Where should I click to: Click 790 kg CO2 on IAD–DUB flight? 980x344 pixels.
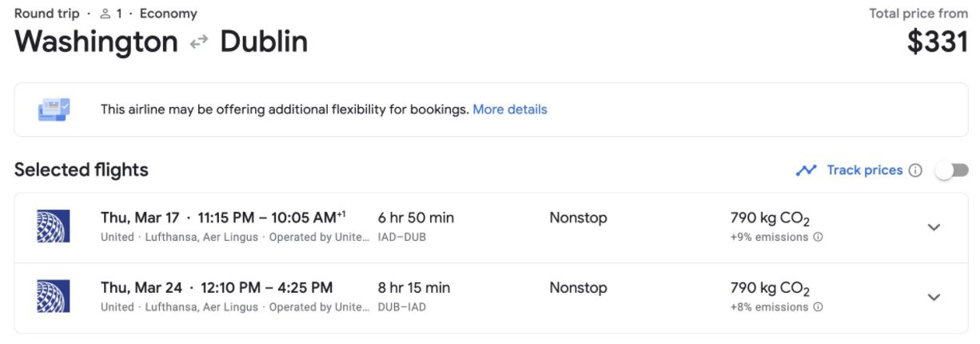point(770,218)
